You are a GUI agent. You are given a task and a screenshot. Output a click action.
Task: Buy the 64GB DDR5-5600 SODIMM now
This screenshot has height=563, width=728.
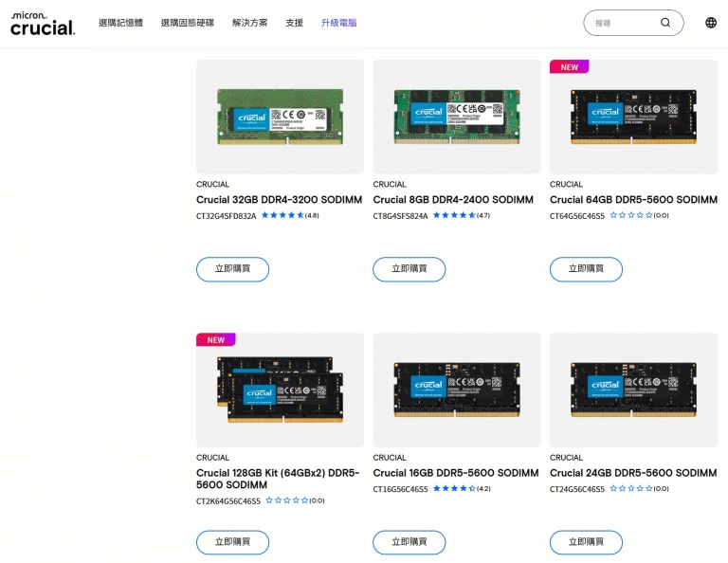tap(586, 269)
